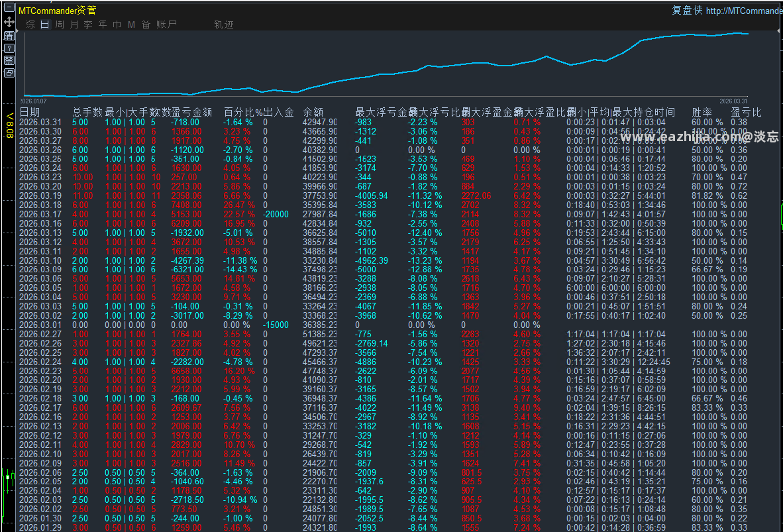Open the 月 monthly tab
Viewport: 783px width, 532px height.
tap(74, 25)
